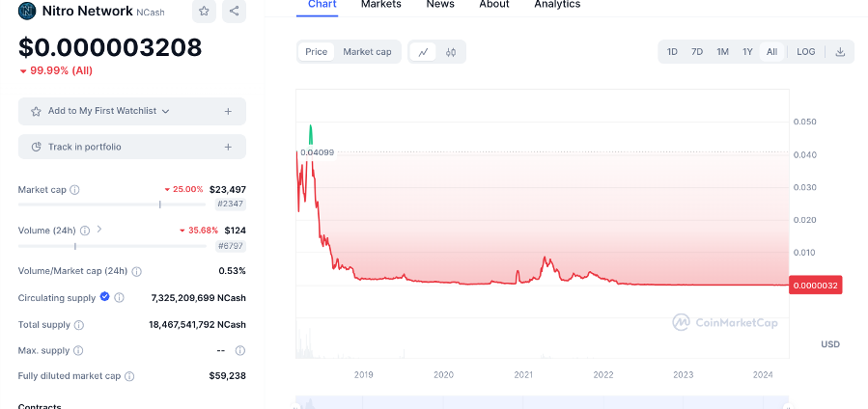Click the verified checkmark next to Circulating supply
Viewport: 868px width, 409px height.
click(x=104, y=297)
